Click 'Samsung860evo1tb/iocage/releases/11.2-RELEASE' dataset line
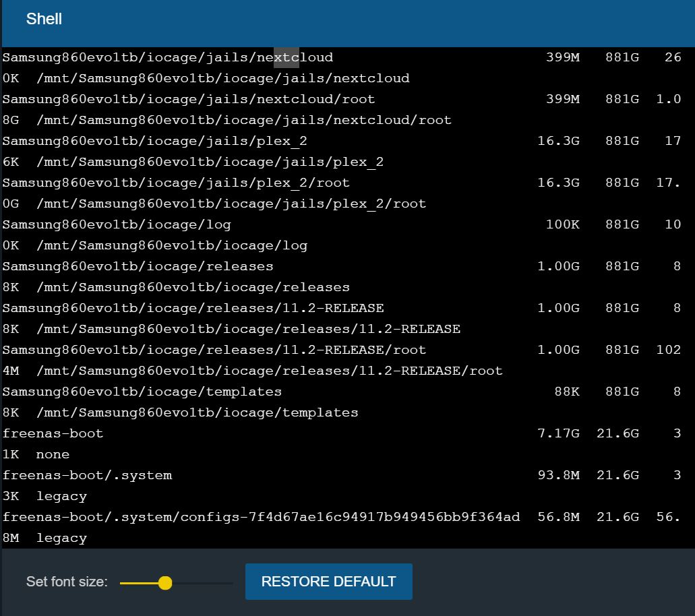 pyautogui.click(x=193, y=308)
